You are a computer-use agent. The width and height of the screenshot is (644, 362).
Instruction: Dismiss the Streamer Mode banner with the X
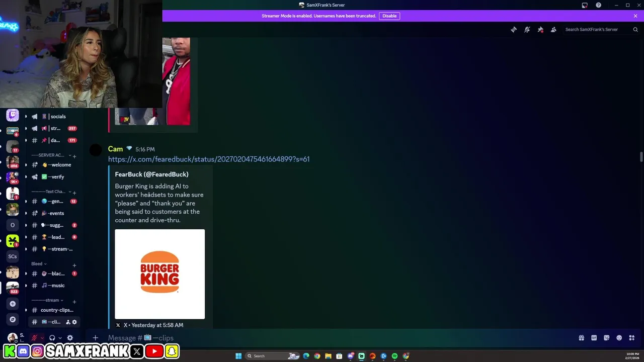[x=635, y=16]
